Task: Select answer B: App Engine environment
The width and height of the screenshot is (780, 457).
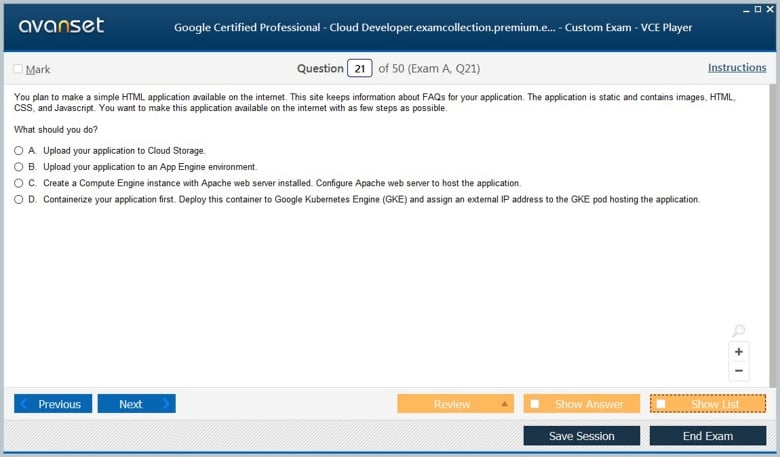Action: pyautogui.click(x=19, y=167)
